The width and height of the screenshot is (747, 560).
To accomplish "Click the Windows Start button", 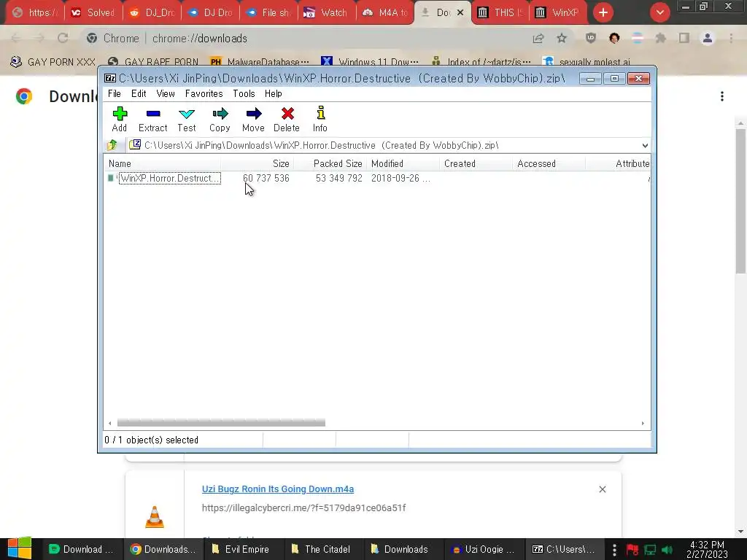I will (x=20, y=548).
